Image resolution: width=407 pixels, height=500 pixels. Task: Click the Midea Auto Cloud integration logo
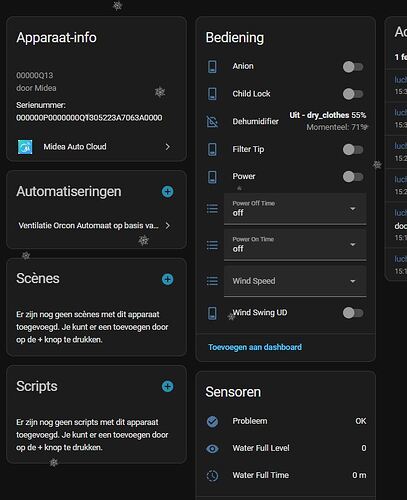click(x=25, y=147)
